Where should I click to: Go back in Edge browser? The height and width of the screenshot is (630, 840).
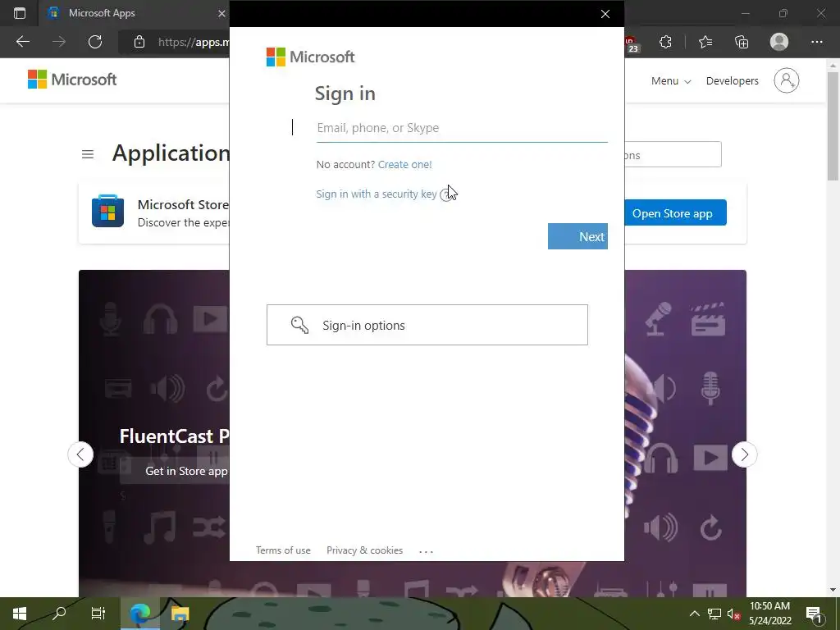pyautogui.click(x=23, y=42)
